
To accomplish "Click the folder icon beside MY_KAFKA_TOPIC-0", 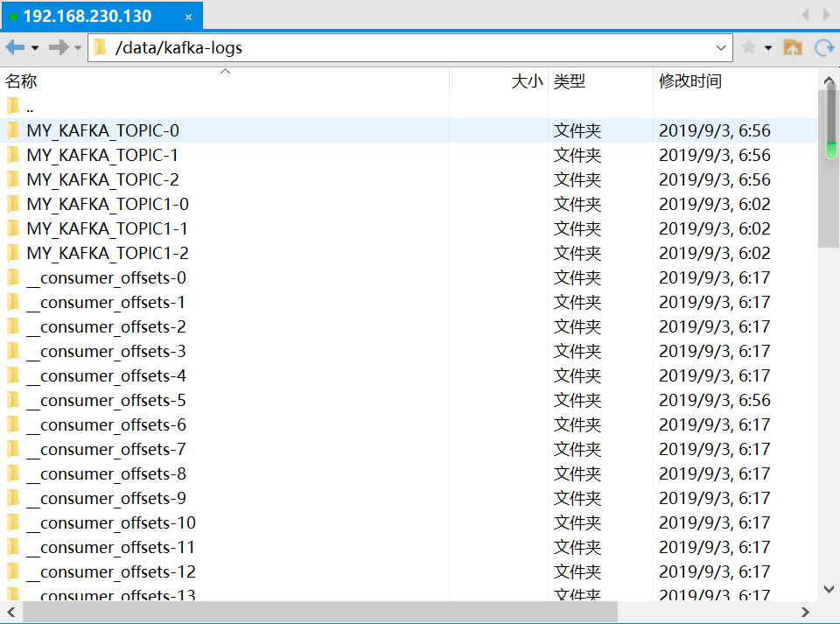I will coord(11,130).
